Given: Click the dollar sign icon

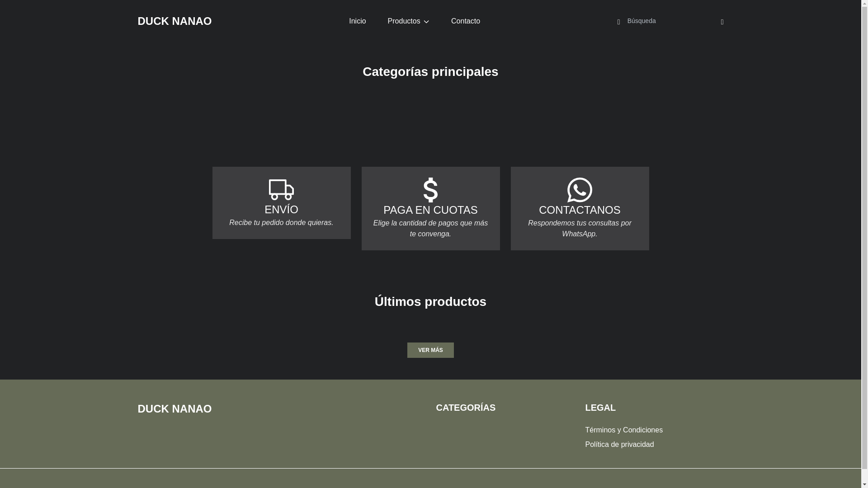Looking at the screenshot, I should pyautogui.click(x=430, y=190).
